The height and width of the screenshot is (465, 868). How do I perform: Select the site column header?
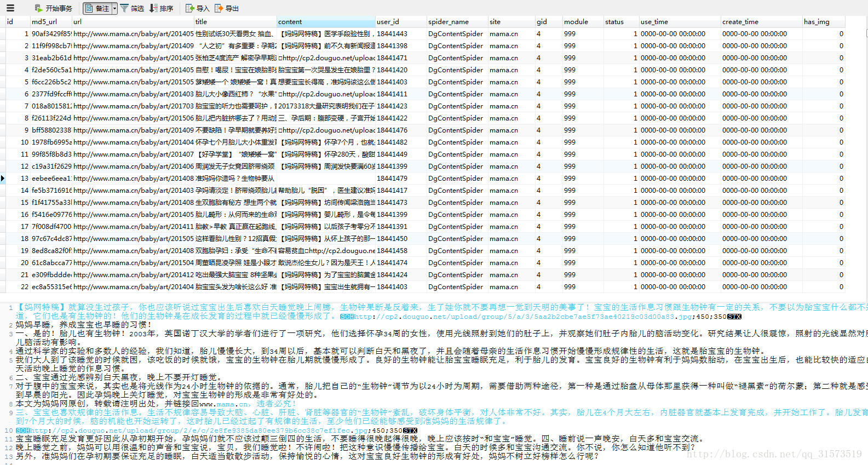(x=511, y=22)
